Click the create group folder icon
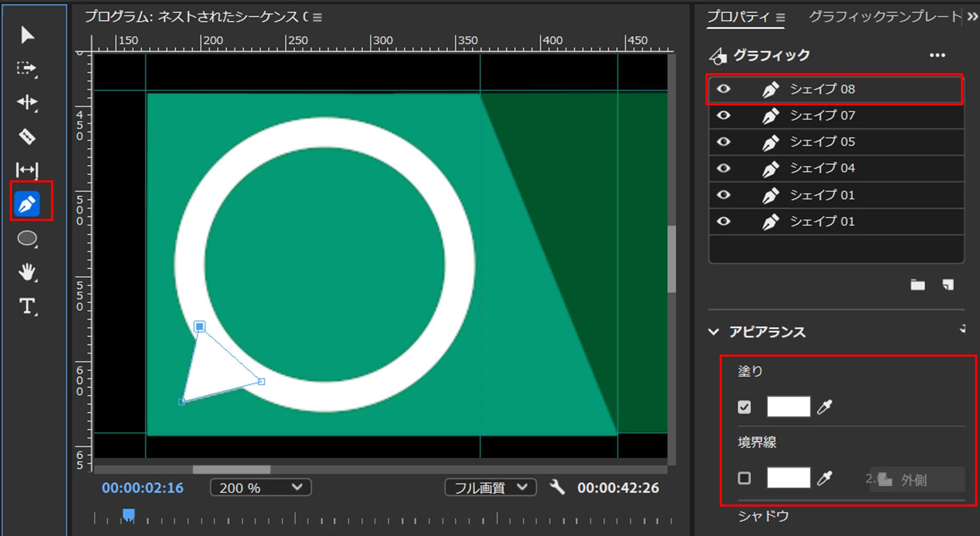This screenshot has width=980, height=536. click(917, 285)
